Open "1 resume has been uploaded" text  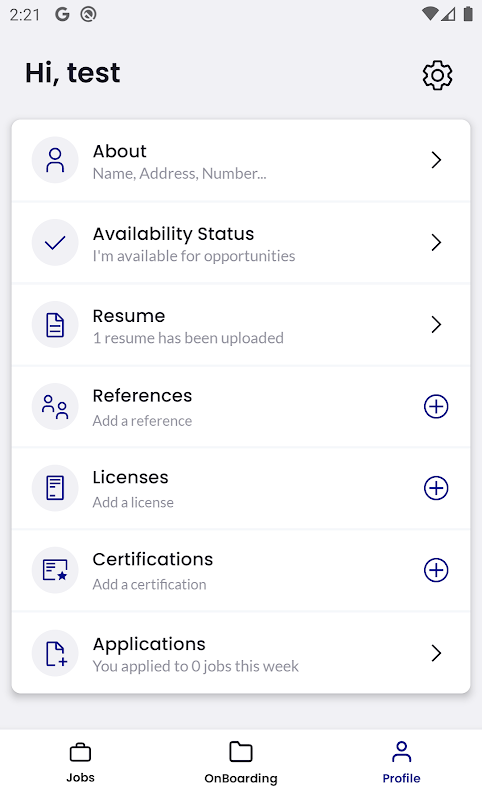point(188,338)
